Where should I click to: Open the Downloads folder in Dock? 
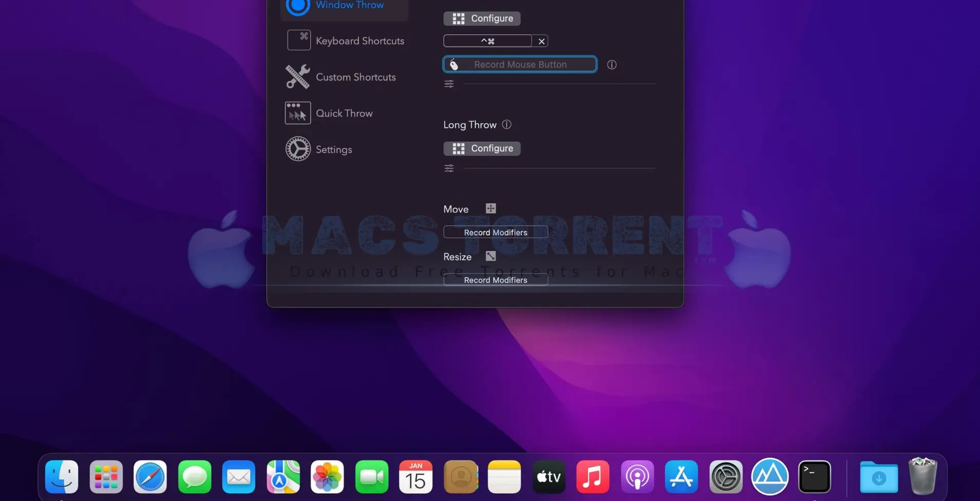point(878,478)
